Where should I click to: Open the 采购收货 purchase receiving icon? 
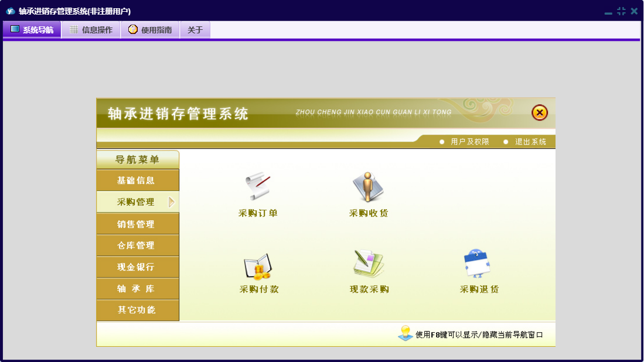click(x=368, y=187)
